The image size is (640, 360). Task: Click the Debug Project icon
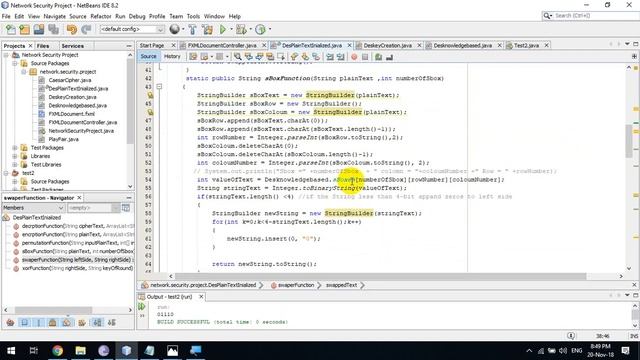[x=241, y=29]
